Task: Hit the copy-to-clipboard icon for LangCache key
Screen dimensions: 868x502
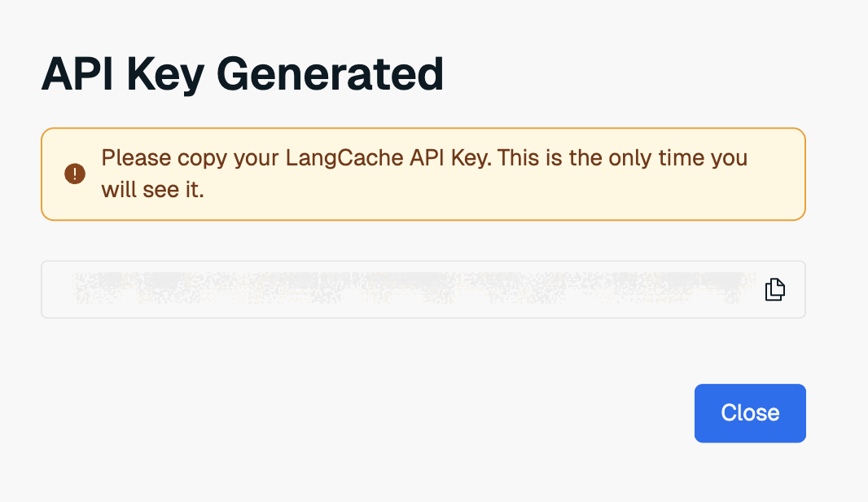Action: pyautogui.click(x=774, y=289)
